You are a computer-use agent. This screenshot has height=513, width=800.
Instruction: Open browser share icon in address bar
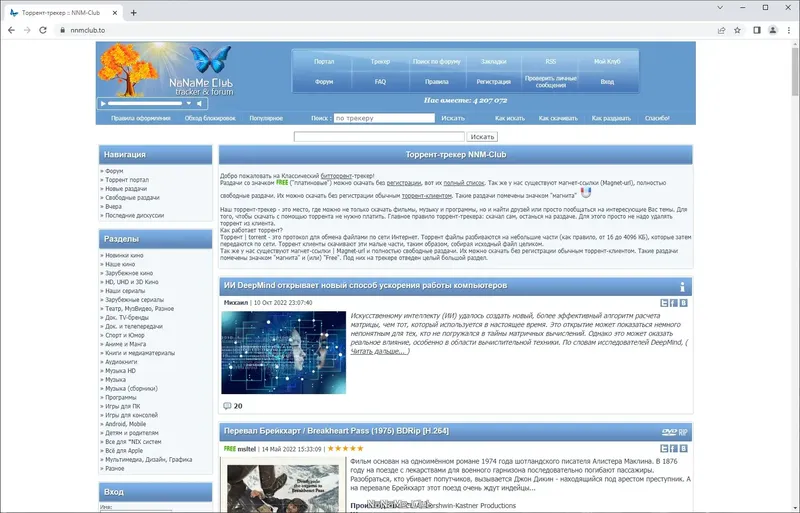point(721,30)
